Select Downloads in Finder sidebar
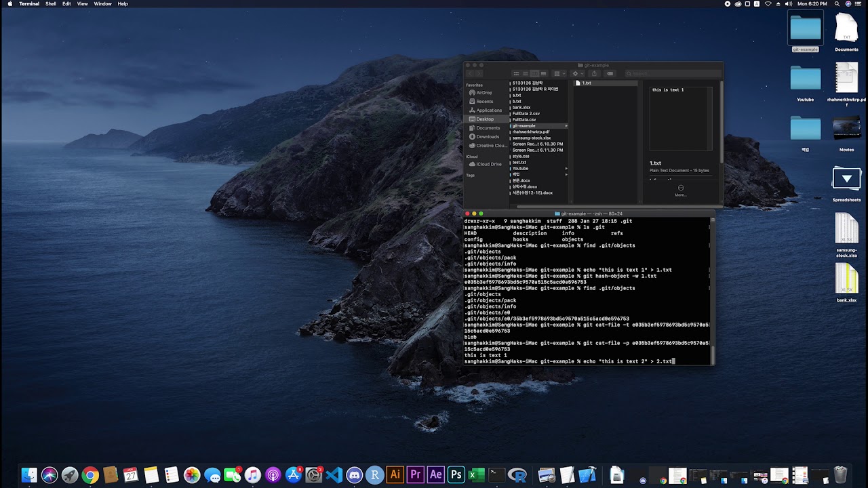868x488 pixels. (x=488, y=137)
